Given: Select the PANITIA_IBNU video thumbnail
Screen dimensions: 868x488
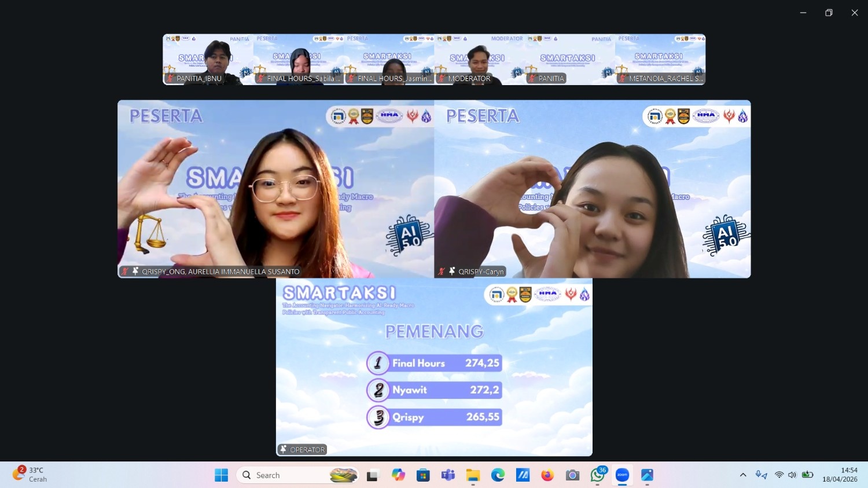Looking at the screenshot, I should click(x=208, y=60).
